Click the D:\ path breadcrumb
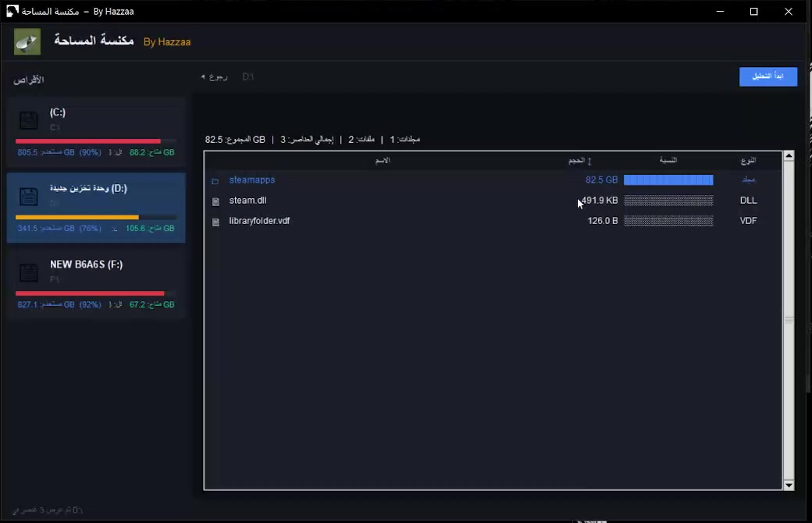812x523 pixels. [248, 76]
